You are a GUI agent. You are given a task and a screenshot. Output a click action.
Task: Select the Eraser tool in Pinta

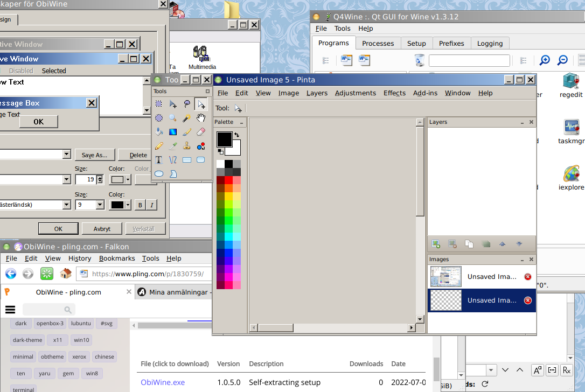click(201, 132)
